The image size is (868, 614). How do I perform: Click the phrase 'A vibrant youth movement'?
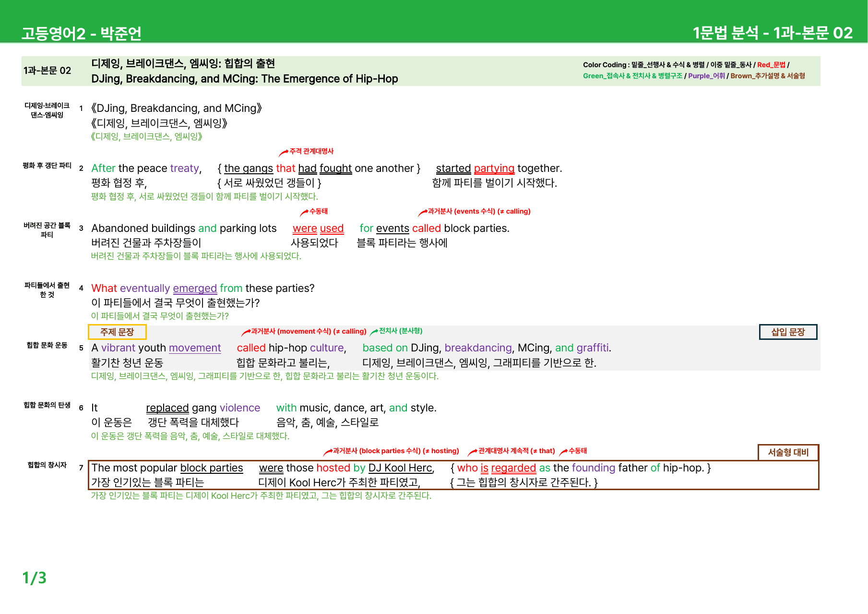click(x=156, y=348)
